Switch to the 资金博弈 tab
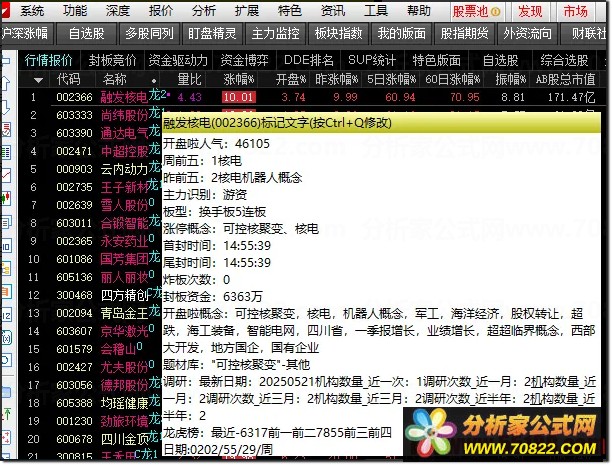 244,60
